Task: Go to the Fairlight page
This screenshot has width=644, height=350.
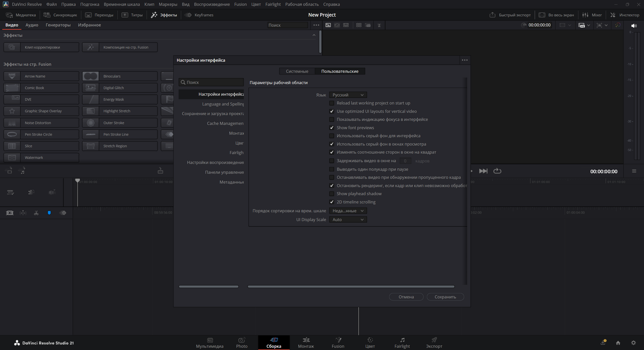Action: tap(402, 342)
